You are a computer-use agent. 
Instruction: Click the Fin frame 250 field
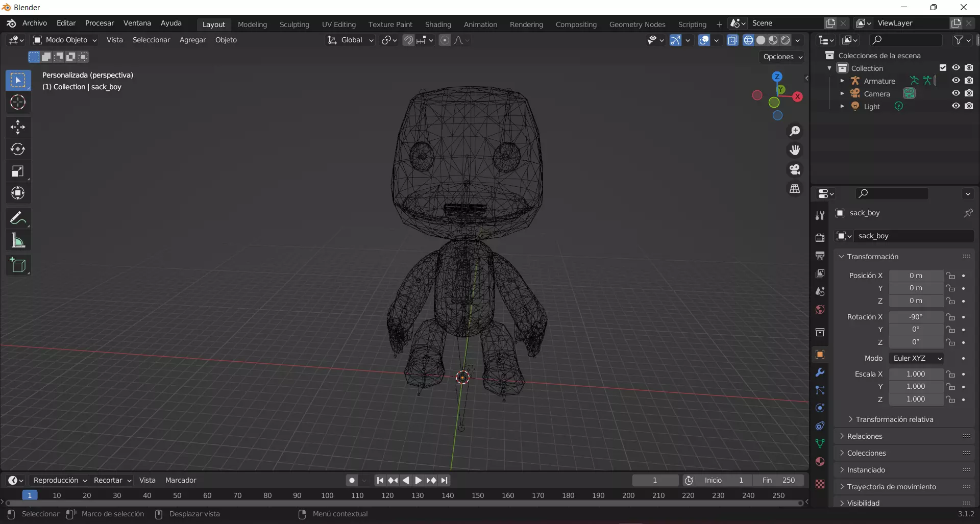778,481
